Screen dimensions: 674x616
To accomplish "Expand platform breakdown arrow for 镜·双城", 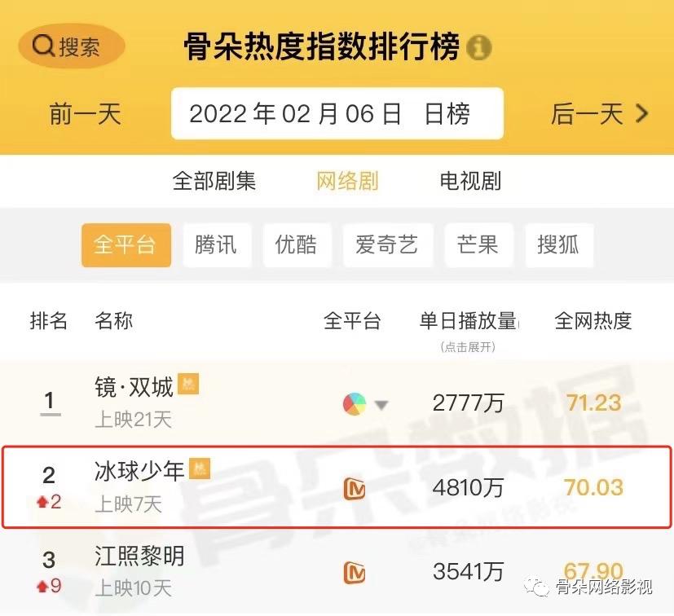I will pyautogui.click(x=381, y=404).
